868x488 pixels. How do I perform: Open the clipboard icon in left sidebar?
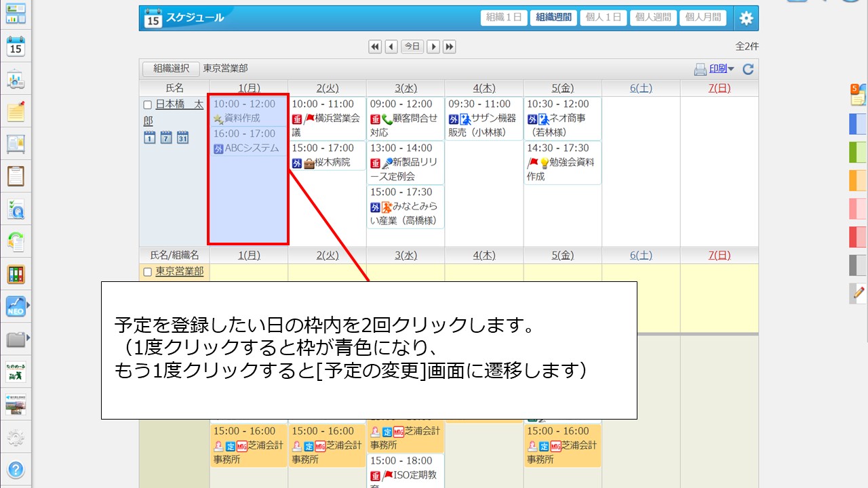pos(16,176)
